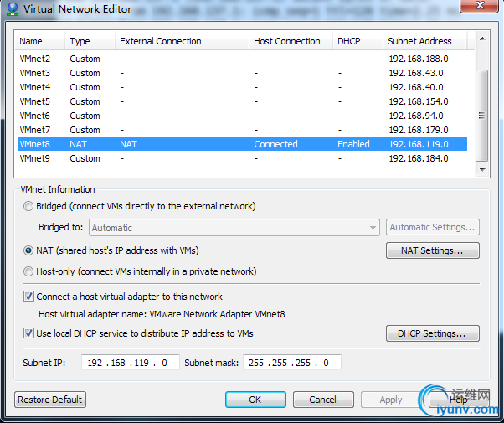Screen dimensions: 504x423
Task: Click the Virtual Network Editor title icon
Action: coord(13,8)
